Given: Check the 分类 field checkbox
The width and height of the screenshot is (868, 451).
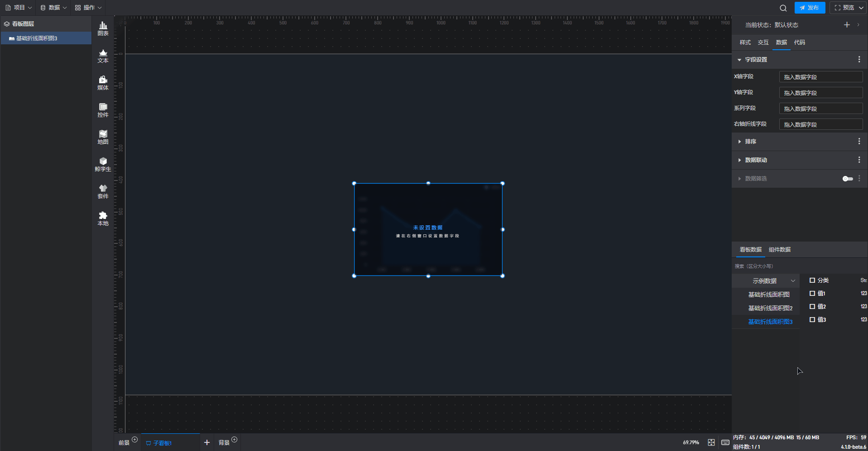Looking at the screenshot, I should (x=812, y=280).
